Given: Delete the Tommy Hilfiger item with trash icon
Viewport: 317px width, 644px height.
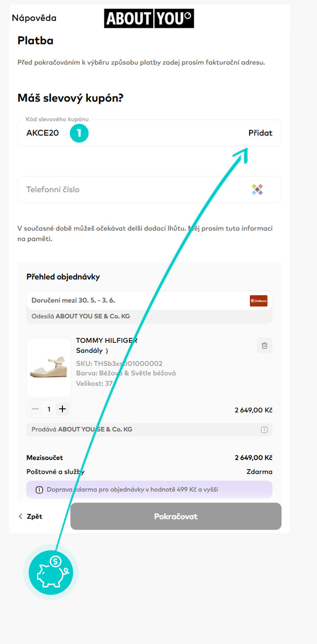Looking at the screenshot, I should point(264,346).
